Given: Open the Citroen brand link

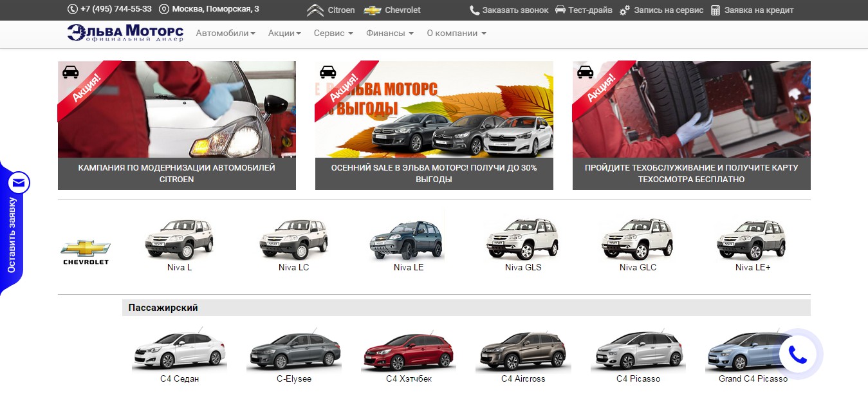Looking at the screenshot, I should pyautogui.click(x=331, y=10).
